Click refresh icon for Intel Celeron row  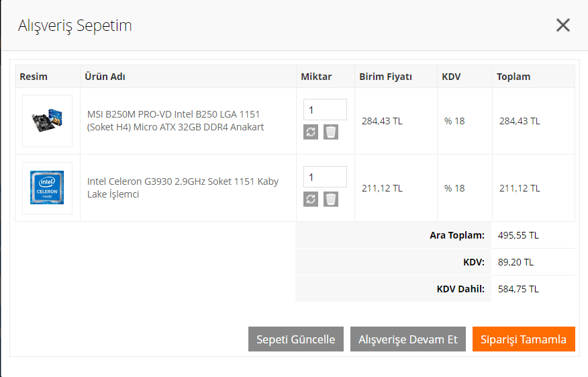(310, 199)
